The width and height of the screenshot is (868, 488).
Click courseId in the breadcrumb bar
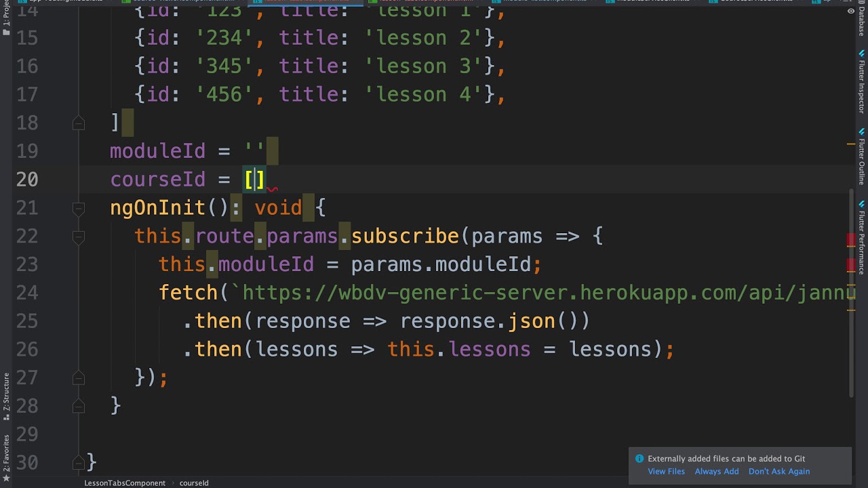pos(194,483)
